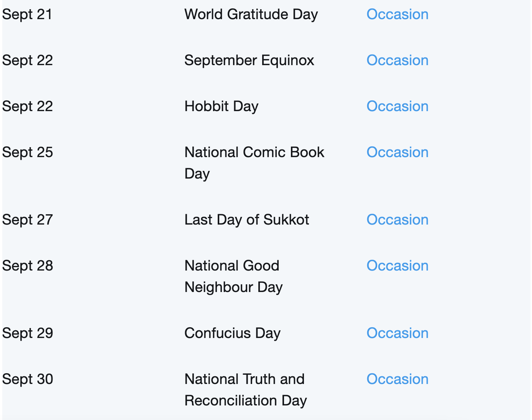This screenshot has width=532, height=420.
Task: Open the Occasion link for Confucius Day
Action: pyautogui.click(x=397, y=333)
